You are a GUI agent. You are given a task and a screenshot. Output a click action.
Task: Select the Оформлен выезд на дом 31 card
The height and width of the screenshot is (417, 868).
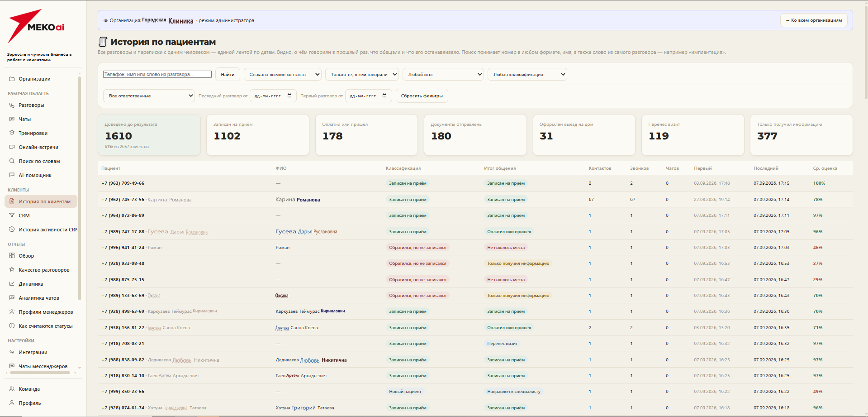click(x=584, y=135)
